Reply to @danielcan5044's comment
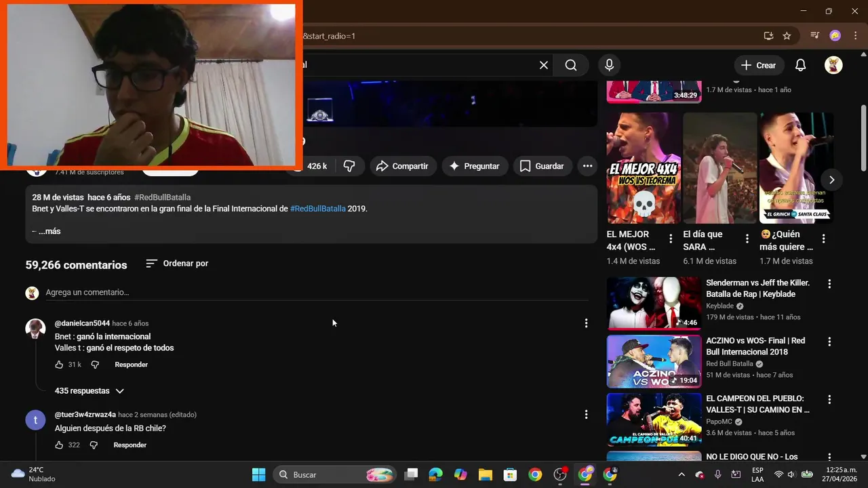 coord(131,365)
